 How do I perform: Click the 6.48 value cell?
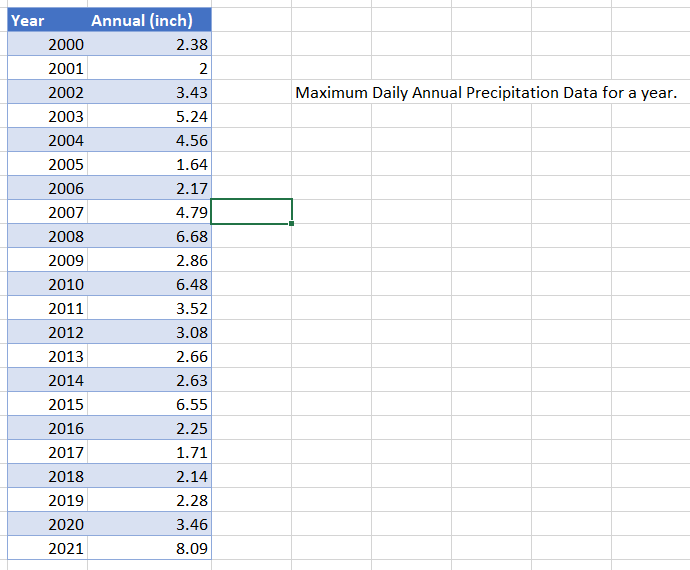tap(149, 284)
